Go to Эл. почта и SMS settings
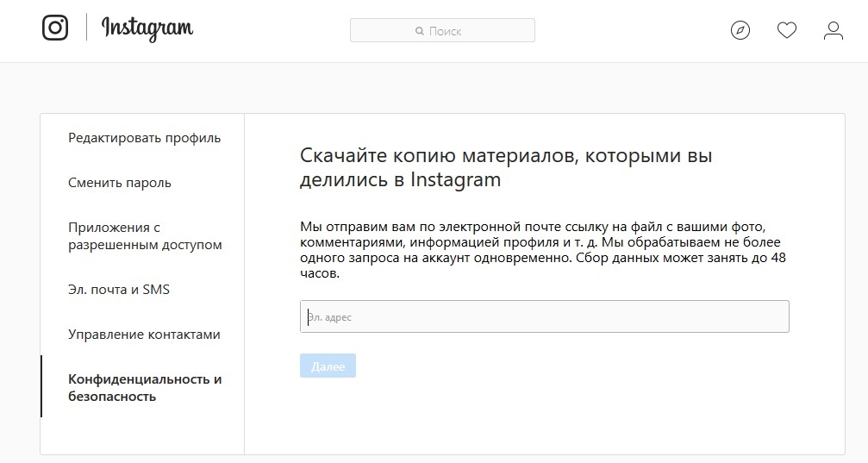The height and width of the screenshot is (463, 868). [x=119, y=290]
